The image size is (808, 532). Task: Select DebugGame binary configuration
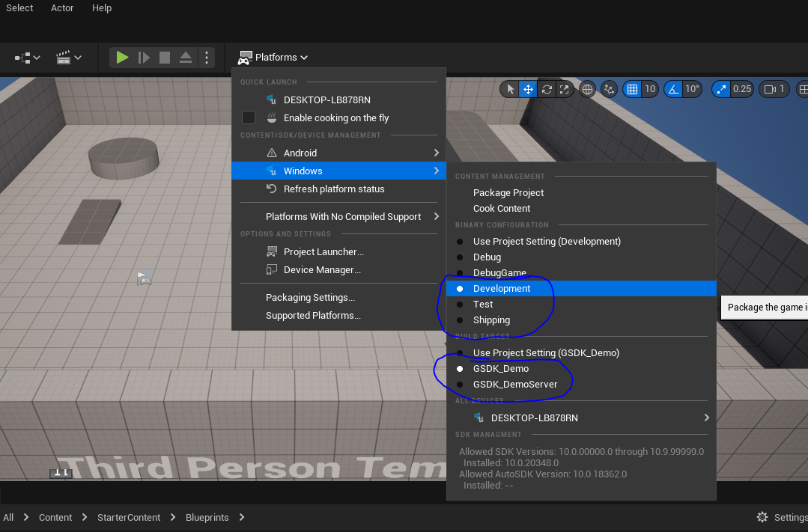[581, 273]
